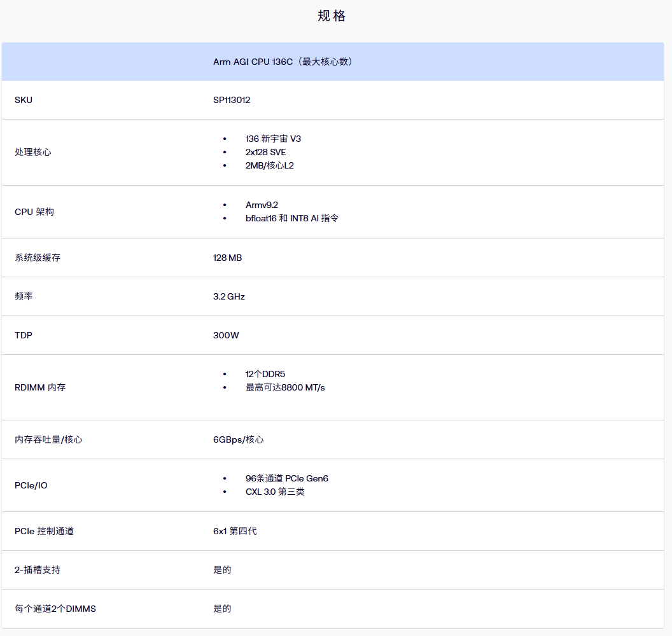The image size is (672, 636).
Task: Select the Arm AGI CPU 136C column header
Action: (x=283, y=62)
